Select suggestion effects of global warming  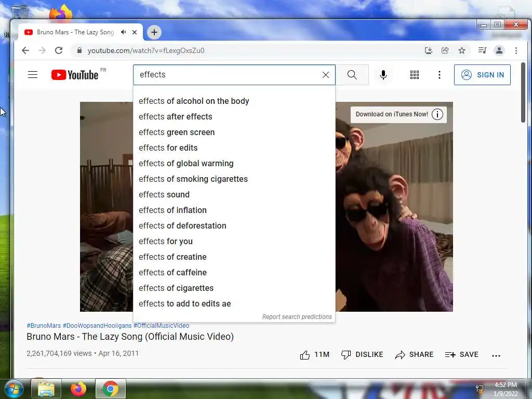(x=234, y=164)
